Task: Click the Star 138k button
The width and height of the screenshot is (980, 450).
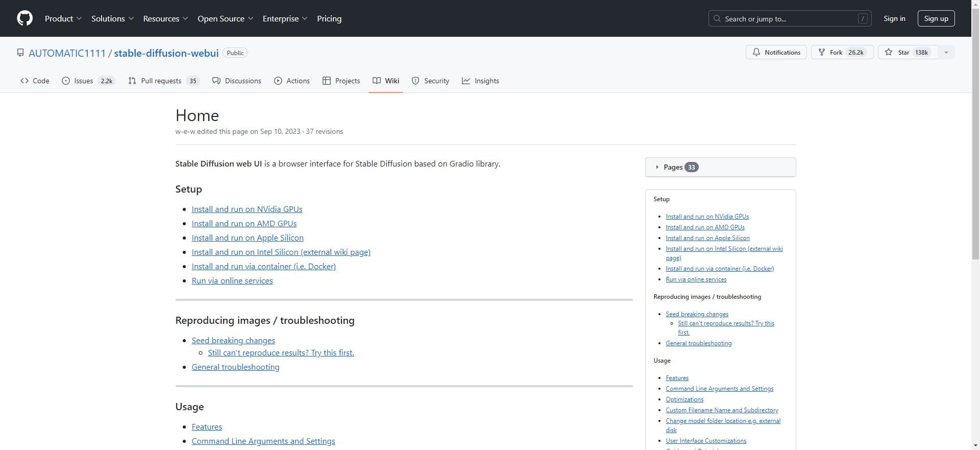Action: click(908, 52)
